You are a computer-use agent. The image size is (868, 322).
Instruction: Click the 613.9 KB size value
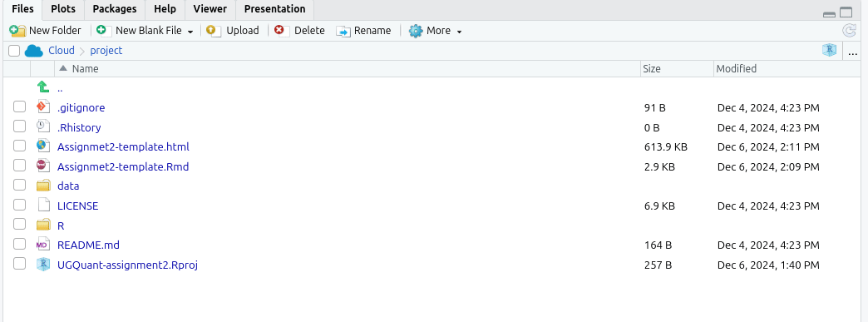[x=666, y=147]
